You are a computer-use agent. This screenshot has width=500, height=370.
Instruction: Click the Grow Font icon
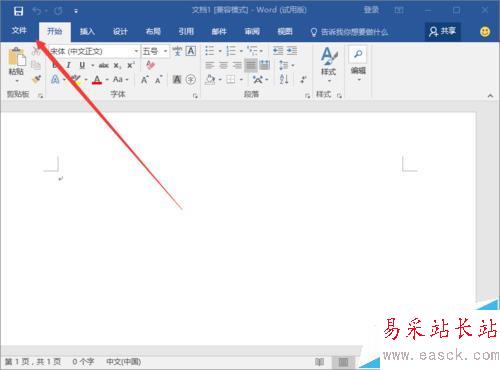[x=144, y=80]
